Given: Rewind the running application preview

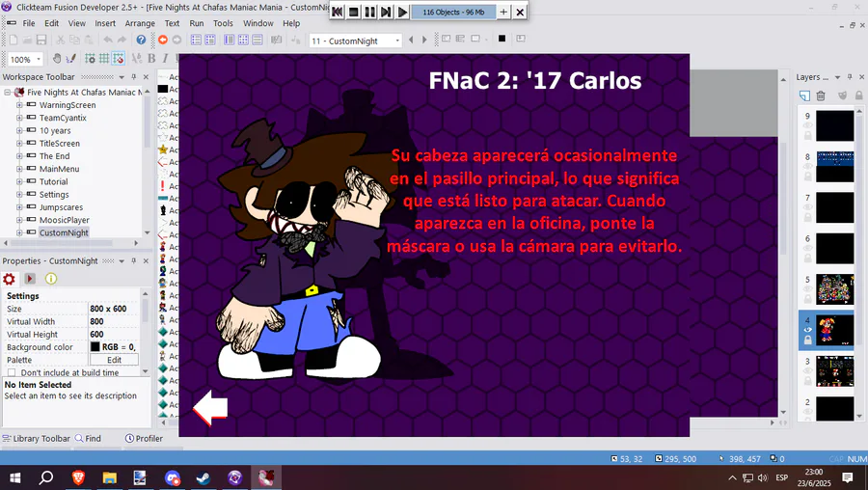Looking at the screenshot, I should coord(337,13).
